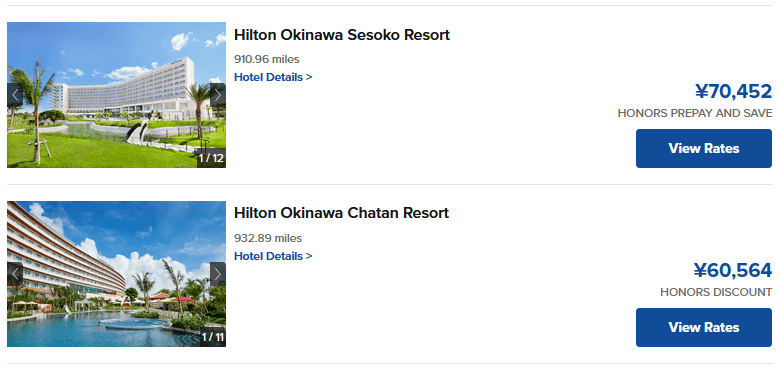This screenshot has height=369, width=779.
Task: Click the ¥60,564 price
Action: 733,271
